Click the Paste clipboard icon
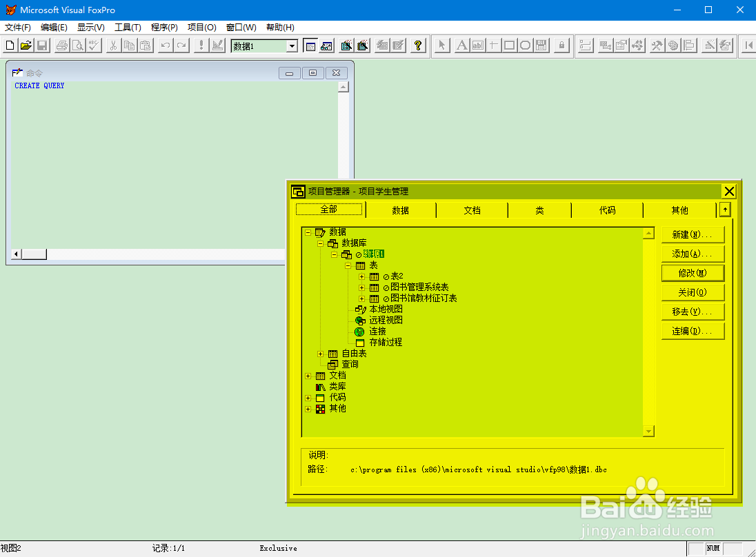The image size is (756, 557). coord(145,45)
